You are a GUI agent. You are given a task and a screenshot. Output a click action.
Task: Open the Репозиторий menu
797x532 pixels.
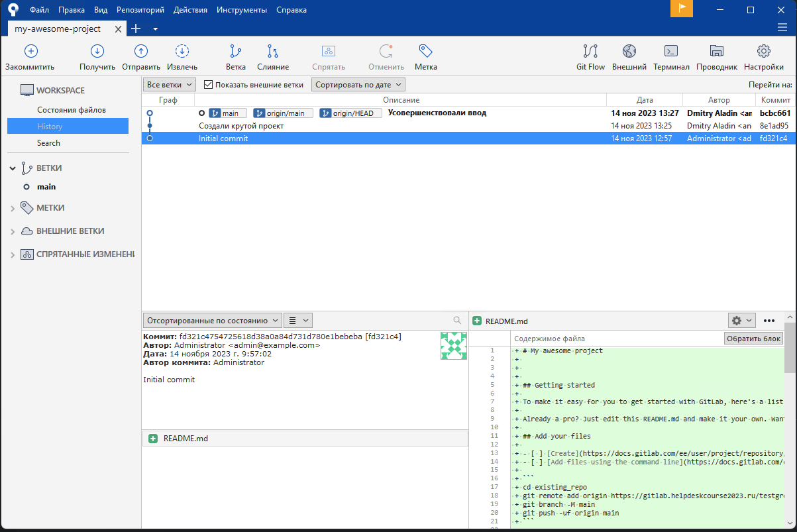(x=140, y=10)
